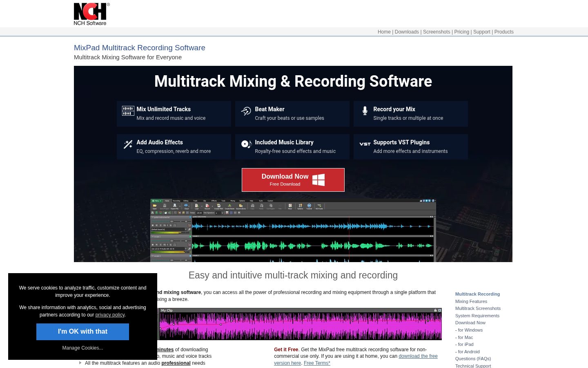The image size is (588, 368).
Task: Click the Supports VST Plugins title text
Action: 401,142
